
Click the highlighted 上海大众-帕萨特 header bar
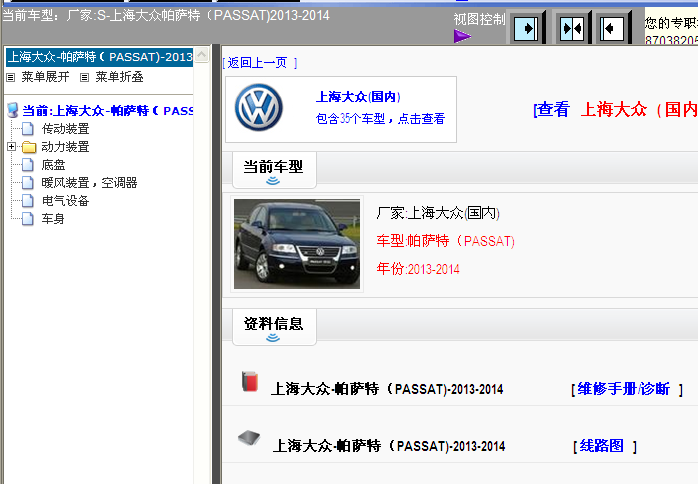click(99, 57)
